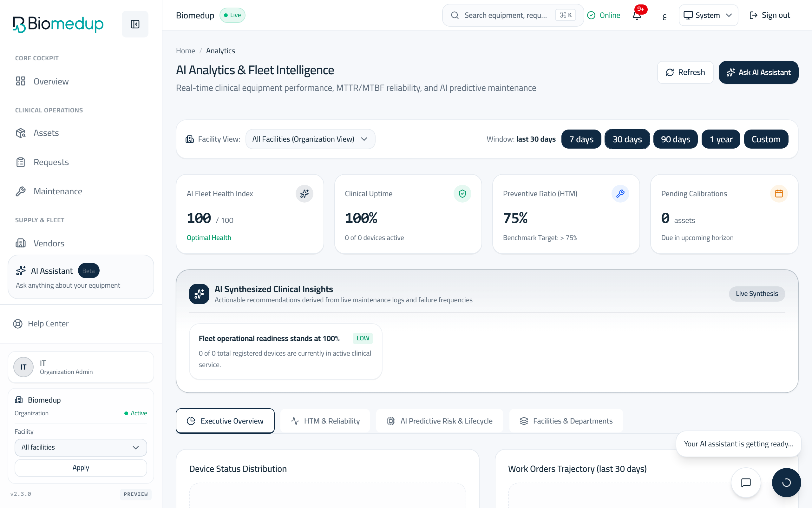Image resolution: width=812 pixels, height=508 pixels.
Task: Select the 90 days window
Action: pos(675,139)
